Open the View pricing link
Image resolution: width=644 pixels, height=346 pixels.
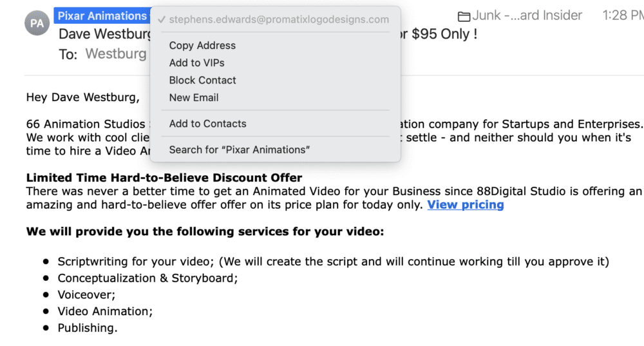click(465, 205)
